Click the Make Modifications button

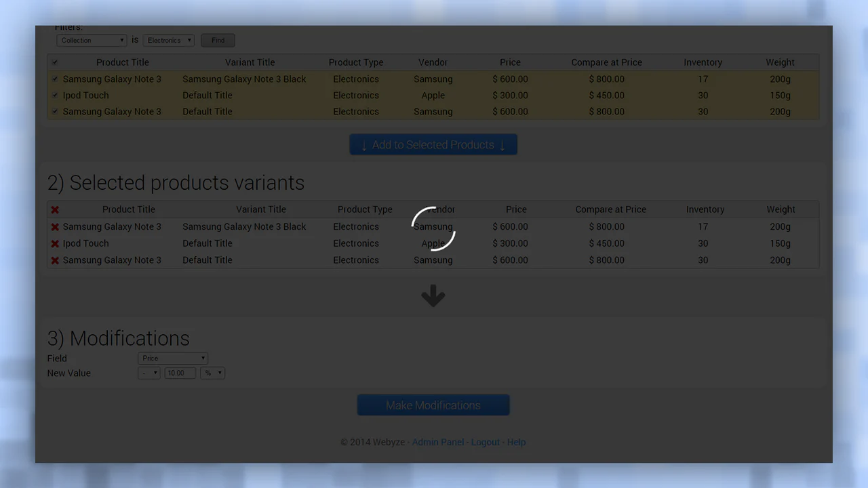click(x=433, y=405)
